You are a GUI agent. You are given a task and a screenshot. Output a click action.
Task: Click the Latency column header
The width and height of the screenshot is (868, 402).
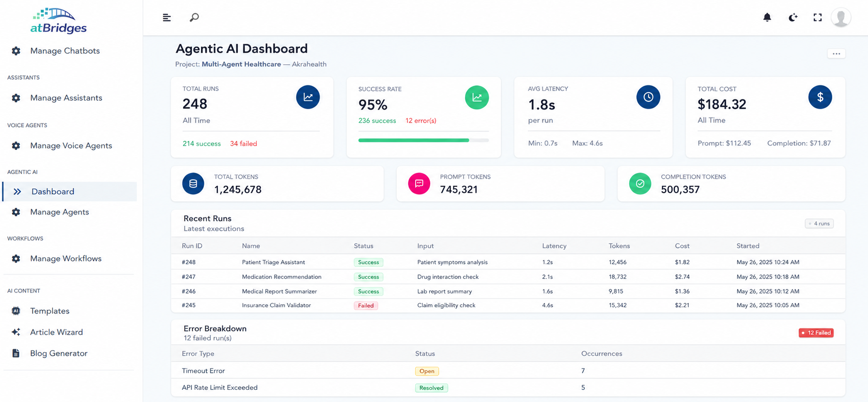(554, 246)
